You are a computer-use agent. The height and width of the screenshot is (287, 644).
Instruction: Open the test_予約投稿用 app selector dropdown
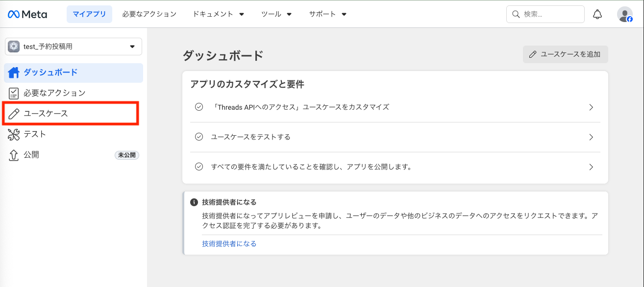(x=74, y=47)
